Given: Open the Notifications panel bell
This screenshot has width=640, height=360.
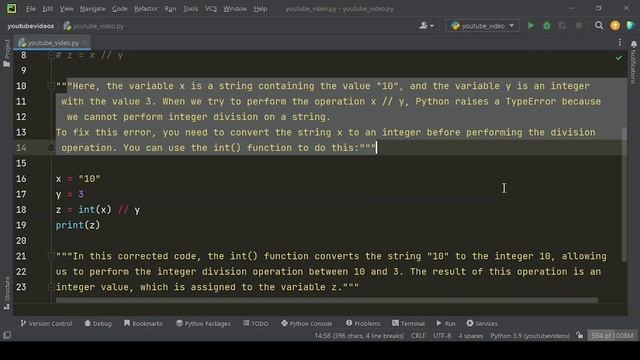Looking at the screenshot, I should point(633,44).
